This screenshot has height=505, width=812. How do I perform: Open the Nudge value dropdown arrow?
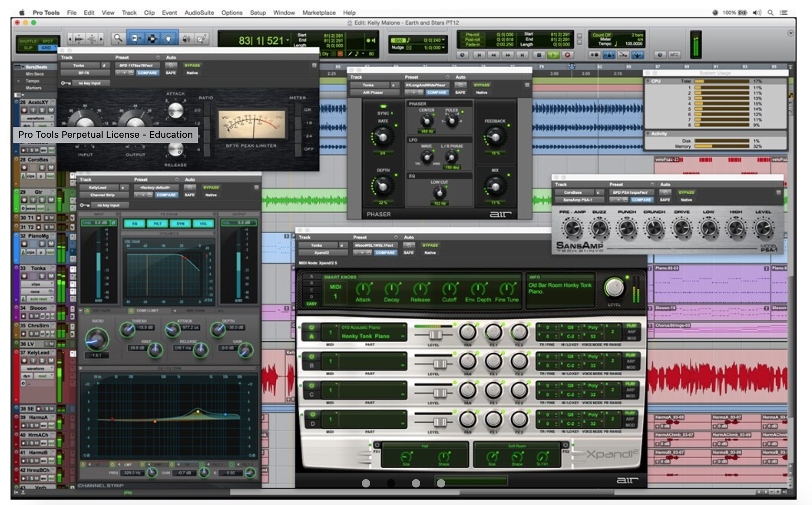point(443,48)
